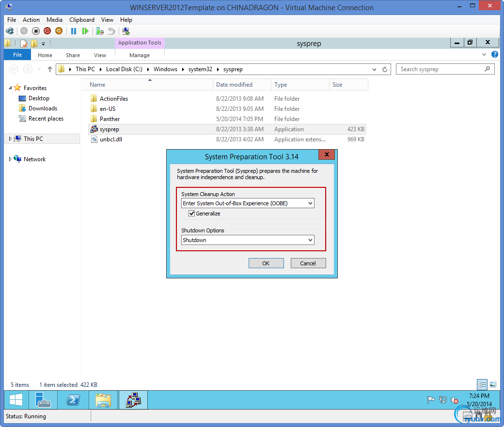This screenshot has width=504, height=427.
Task: Open the recent locations dropdown arrow
Action: click(39, 69)
